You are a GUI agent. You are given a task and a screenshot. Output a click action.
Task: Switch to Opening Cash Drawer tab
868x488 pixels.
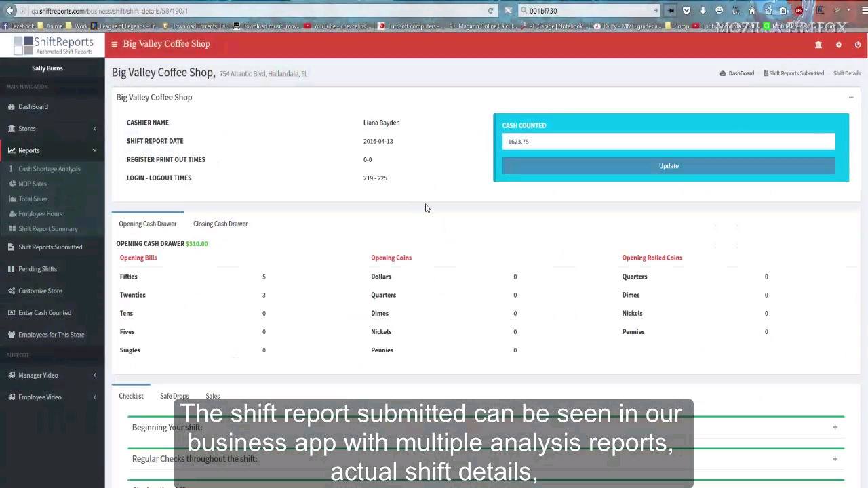[147, 224]
